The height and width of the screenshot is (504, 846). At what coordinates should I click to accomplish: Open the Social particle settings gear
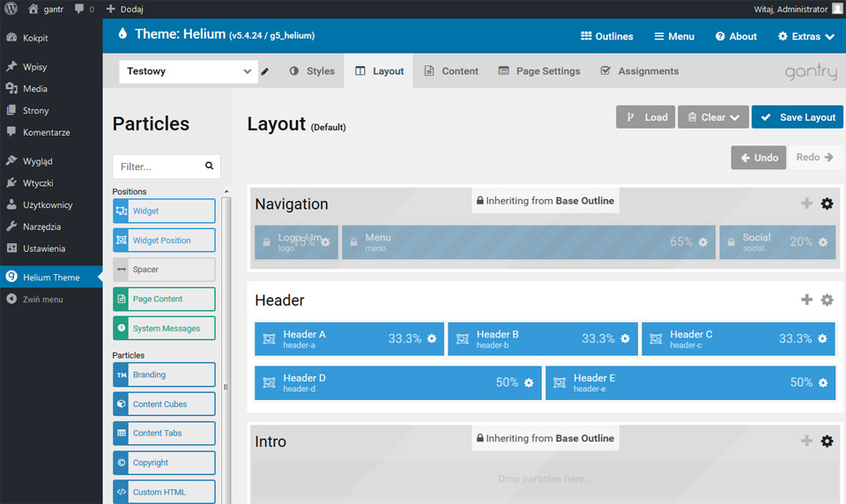coord(823,242)
